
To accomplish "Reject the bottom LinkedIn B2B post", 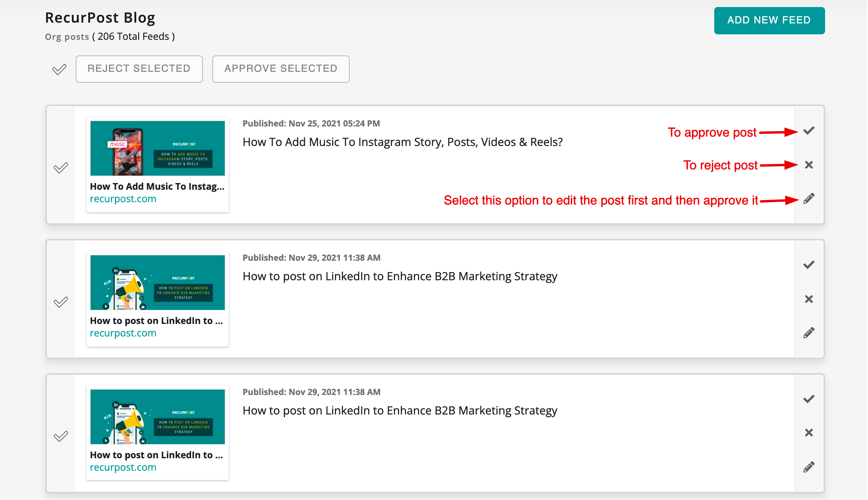I will point(809,432).
